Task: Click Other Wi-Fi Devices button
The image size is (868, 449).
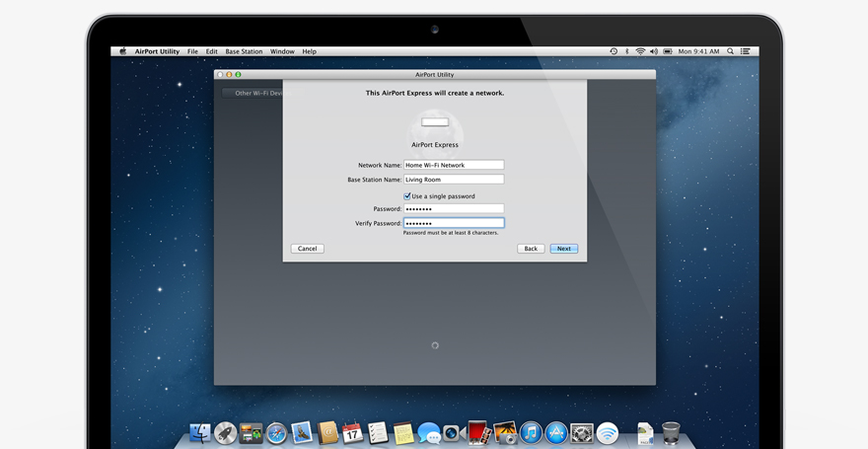Action: [x=253, y=93]
